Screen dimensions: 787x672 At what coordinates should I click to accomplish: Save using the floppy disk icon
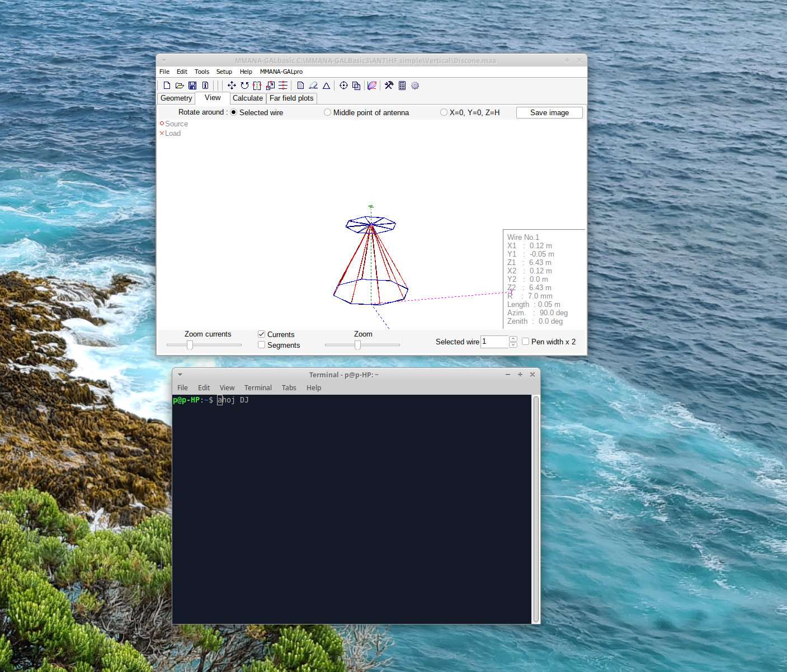coord(192,86)
